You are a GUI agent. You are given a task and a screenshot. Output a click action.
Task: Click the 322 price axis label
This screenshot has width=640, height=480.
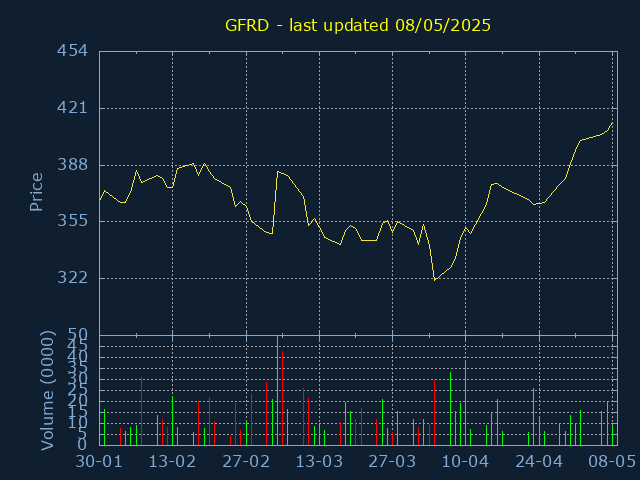(72, 278)
